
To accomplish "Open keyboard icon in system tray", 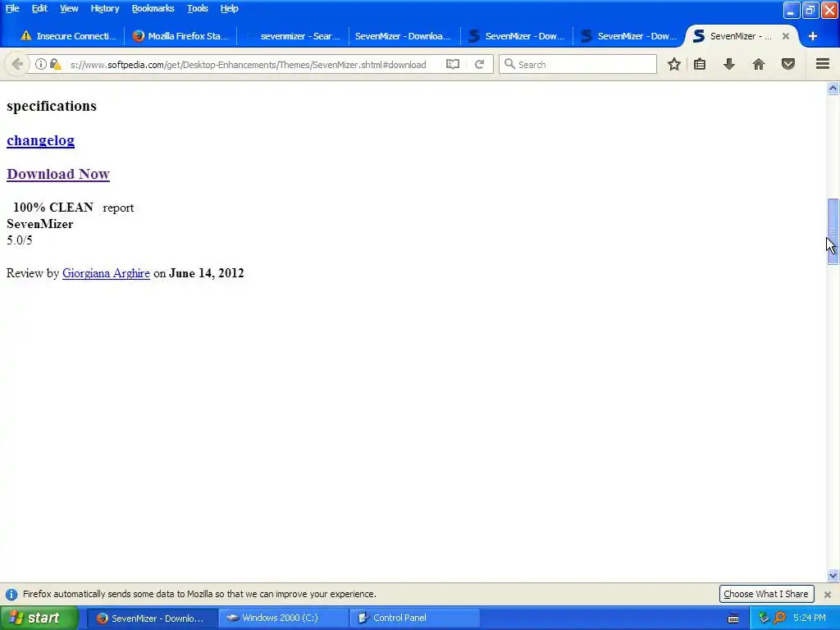I will tap(733, 619).
